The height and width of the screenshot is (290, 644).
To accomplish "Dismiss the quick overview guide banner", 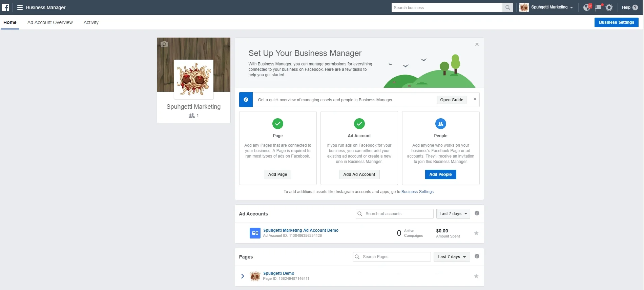I will click(x=475, y=99).
